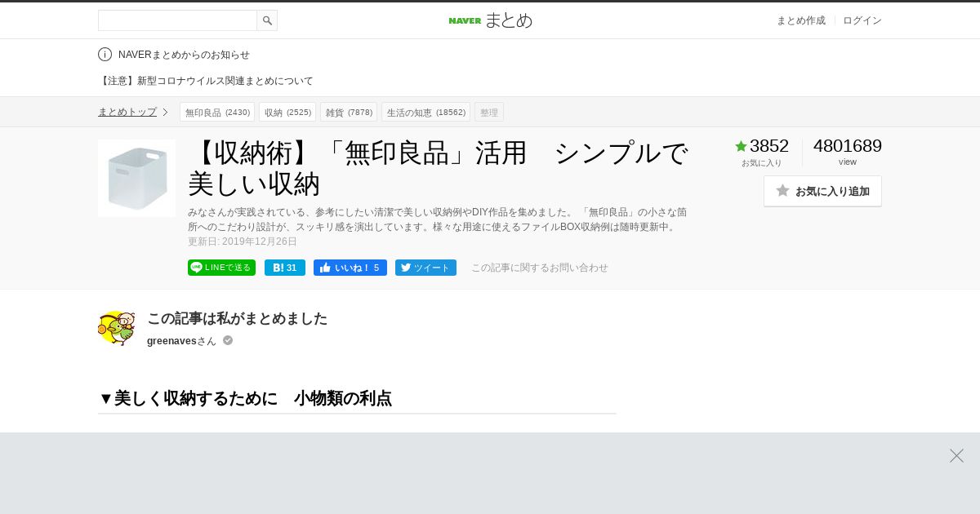This screenshot has height=514, width=980.
Task: Open greenaves user avatar
Action: [116, 328]
